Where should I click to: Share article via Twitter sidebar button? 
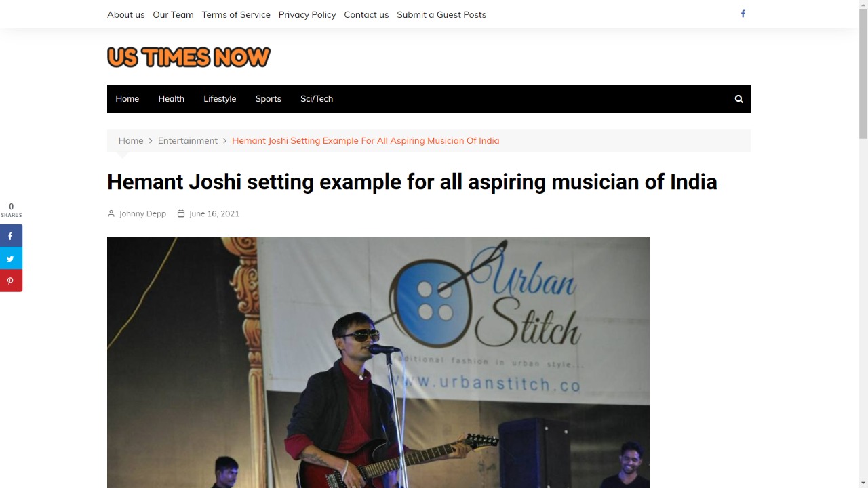tap(11, 258)
